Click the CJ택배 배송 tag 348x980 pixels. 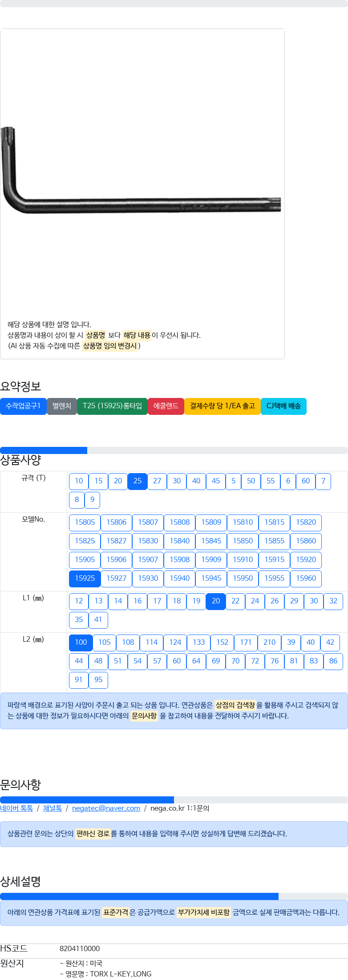coord(283,406)
